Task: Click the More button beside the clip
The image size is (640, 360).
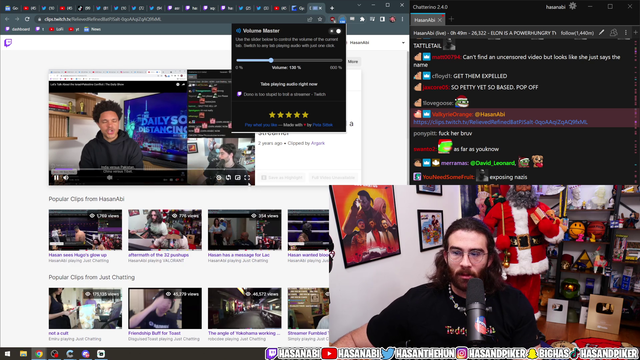Action: [x=353, y=62]
